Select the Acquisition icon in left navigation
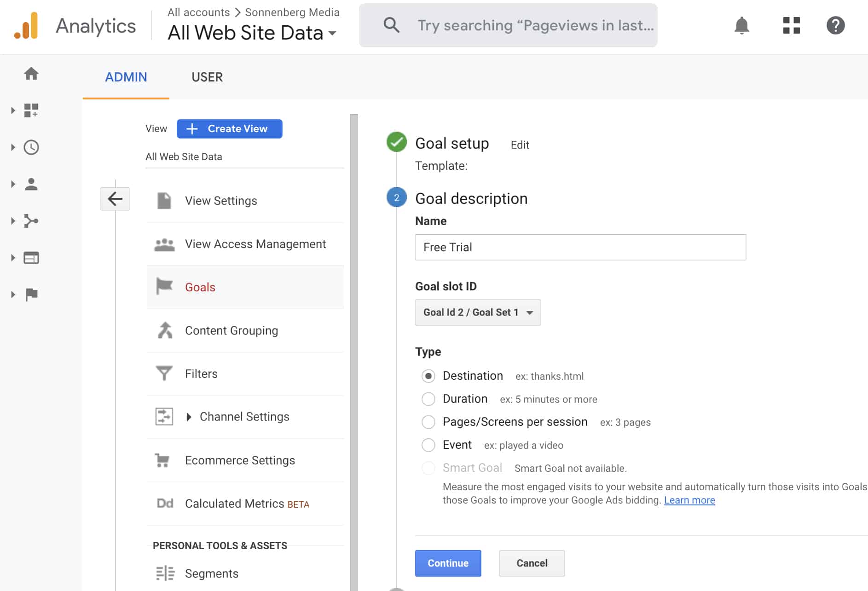The image size is (868, 591). tap(31, 221)
